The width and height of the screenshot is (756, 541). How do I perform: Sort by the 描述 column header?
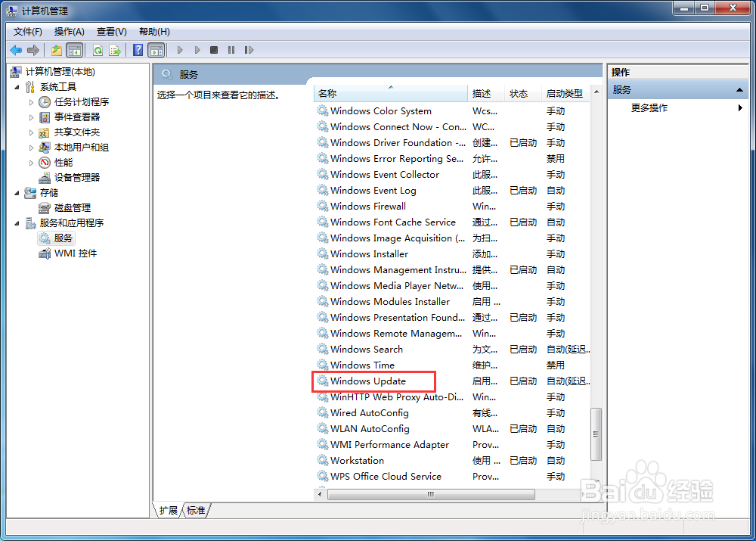[x=486, y=94]
